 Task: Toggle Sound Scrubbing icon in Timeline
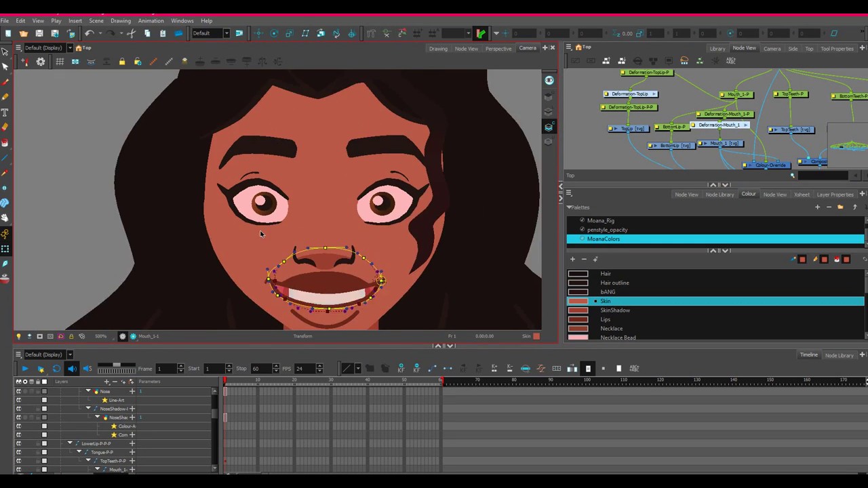coord(87,369)
